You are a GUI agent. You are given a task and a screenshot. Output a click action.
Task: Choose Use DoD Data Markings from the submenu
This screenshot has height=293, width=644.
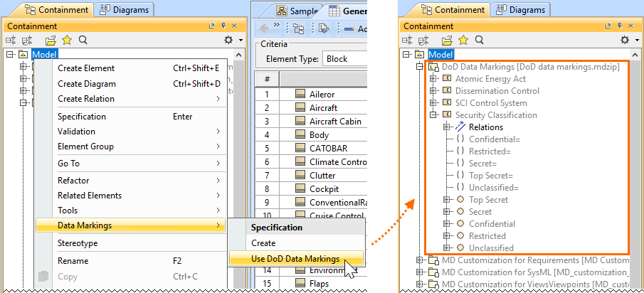295,259
